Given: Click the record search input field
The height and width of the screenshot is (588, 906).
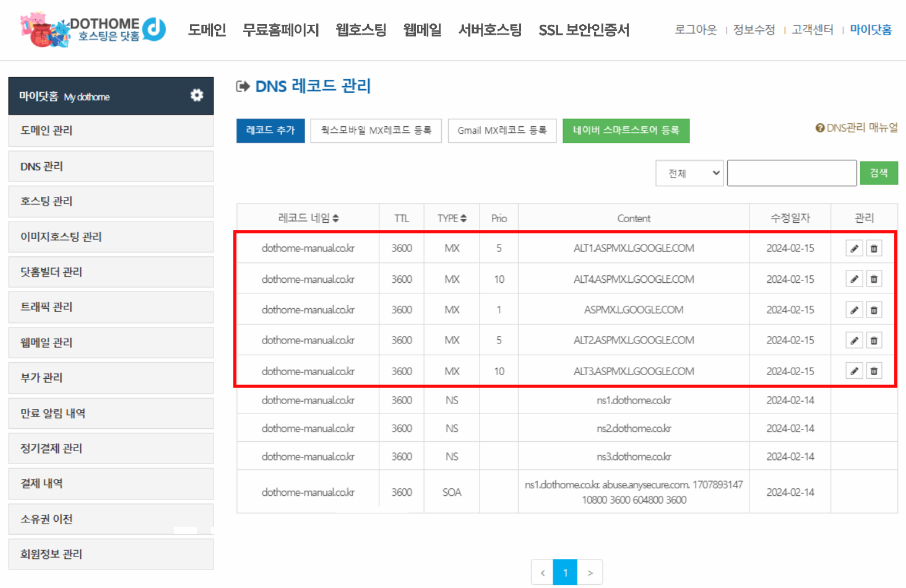Looking at the screenshot, I should [792, 173].
